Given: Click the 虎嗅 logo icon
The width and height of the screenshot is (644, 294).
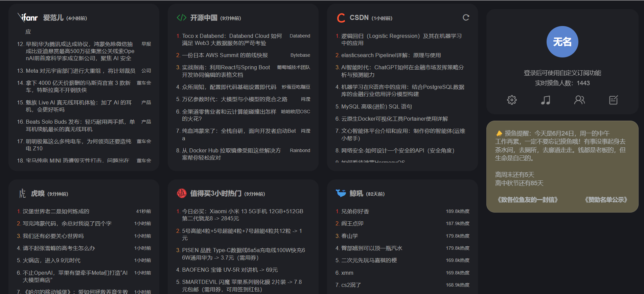Looking at the screenshot, I should pos(22,193).
